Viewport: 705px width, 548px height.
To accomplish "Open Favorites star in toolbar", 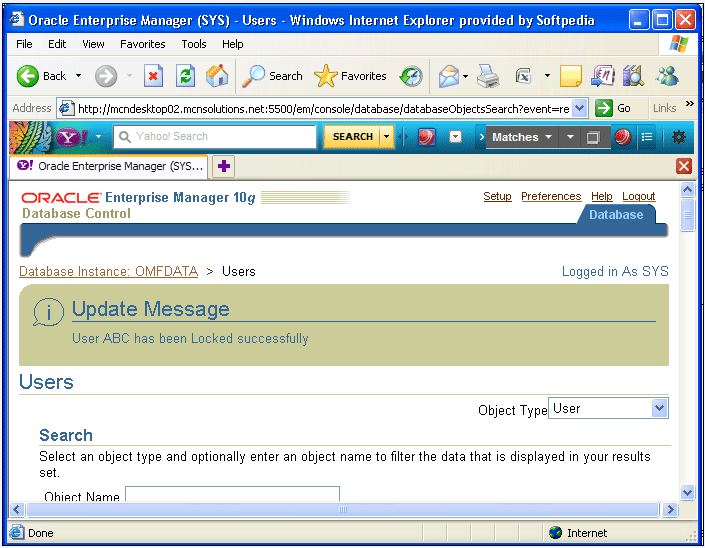I will pos(350,76).
